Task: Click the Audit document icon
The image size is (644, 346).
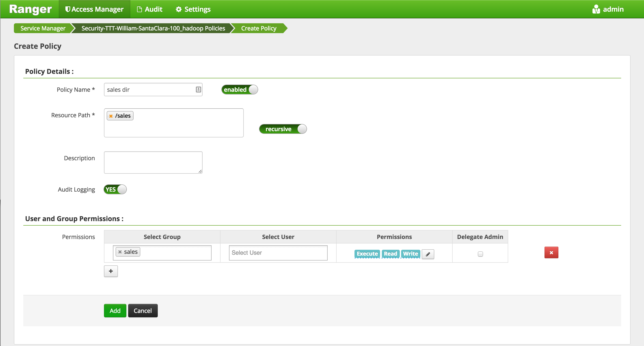Action: click(139, 9)
